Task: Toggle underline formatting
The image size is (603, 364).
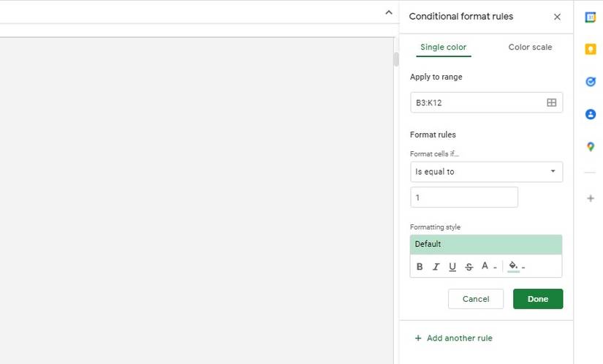Action: tap(452, 266)
